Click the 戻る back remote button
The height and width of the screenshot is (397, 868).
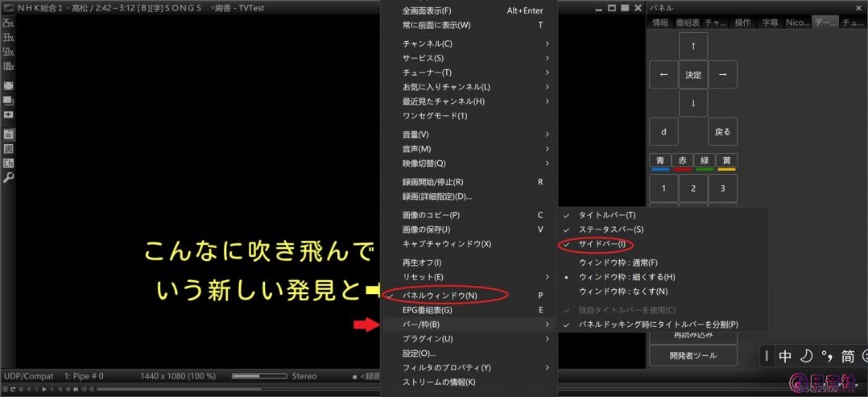pyautogui.click(x=722, y=132)
